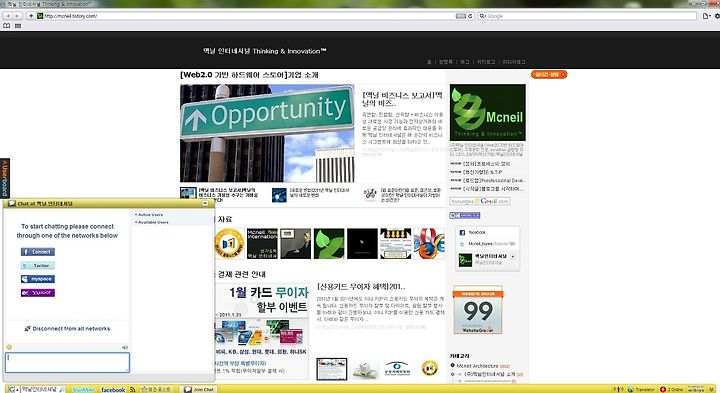Click the Translator toolbar item

click(641, 389)
